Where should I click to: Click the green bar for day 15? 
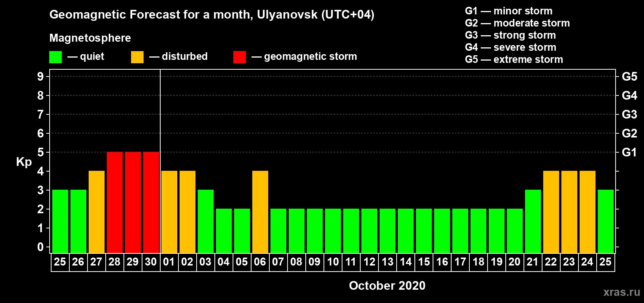click(424, 231)
